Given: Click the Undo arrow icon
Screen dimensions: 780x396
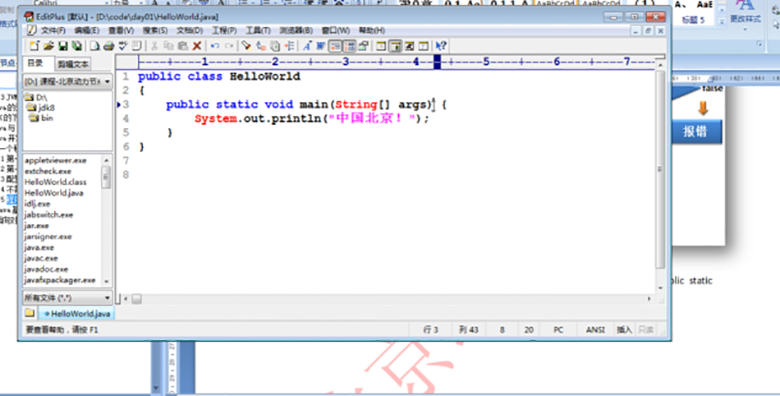Looking at the screenshot, I should tap(214, 46).
